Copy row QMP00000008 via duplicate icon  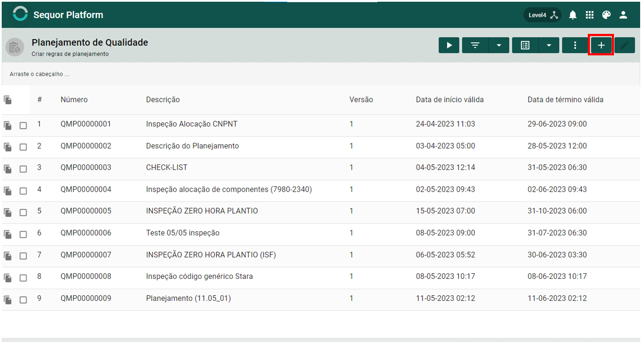click(x=8, y=278)
